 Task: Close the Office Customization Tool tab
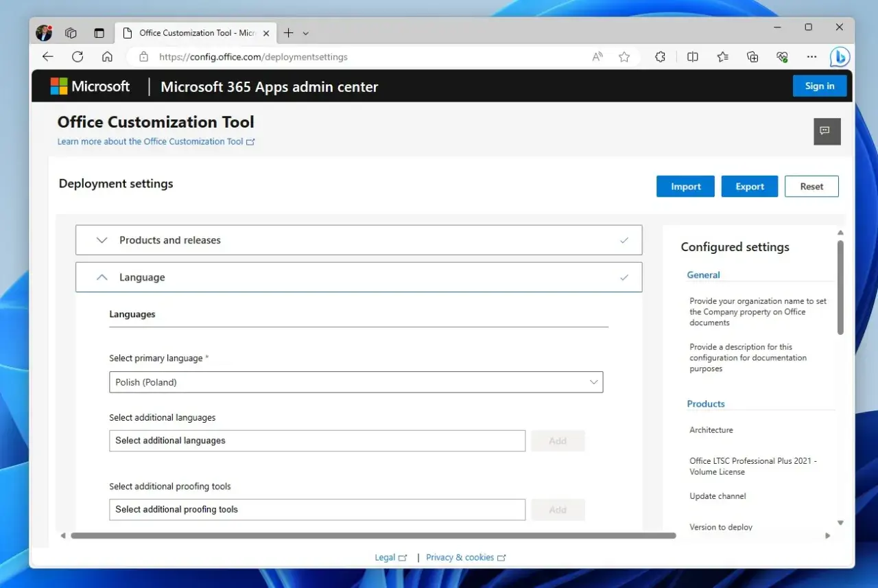click(266, 33)
